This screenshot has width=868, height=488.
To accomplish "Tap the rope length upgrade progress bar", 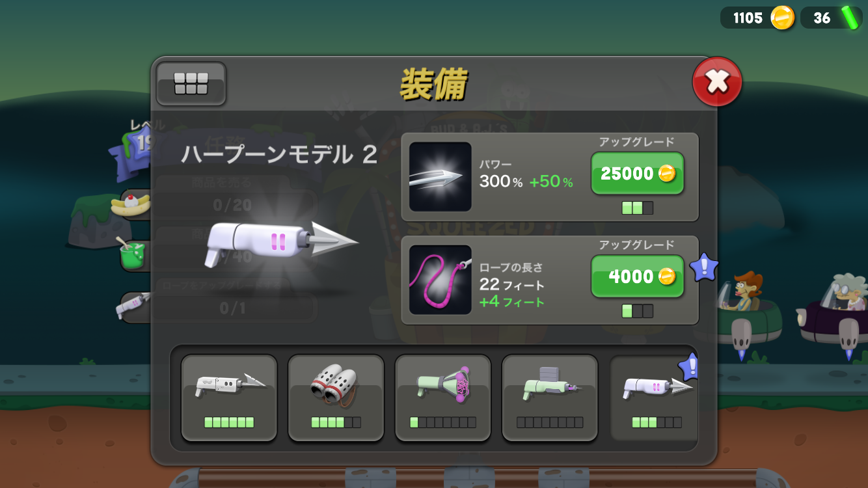I will [x=638, y=311].
